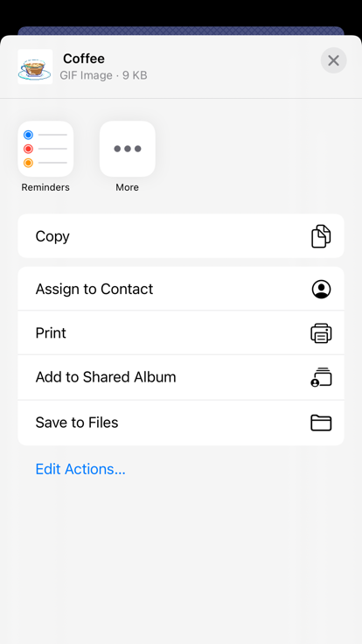Image resolution: width=362 pixels, height=644 pixels.
Task: Close the share sheet with the X
Action: pos(334,60)
